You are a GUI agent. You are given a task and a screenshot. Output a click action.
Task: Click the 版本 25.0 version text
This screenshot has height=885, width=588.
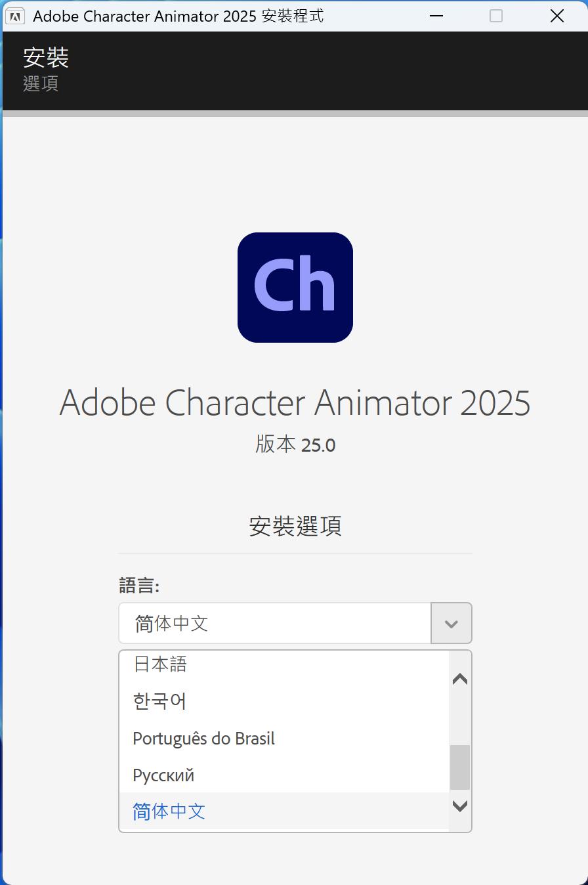[x=295, y=445]
